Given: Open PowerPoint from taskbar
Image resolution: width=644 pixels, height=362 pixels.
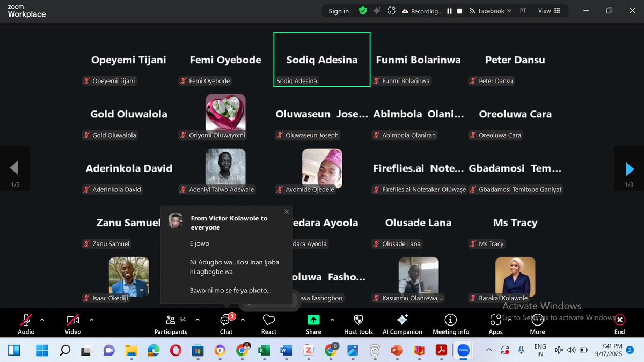Looking at the screenshot, I should tap(397, 351).
